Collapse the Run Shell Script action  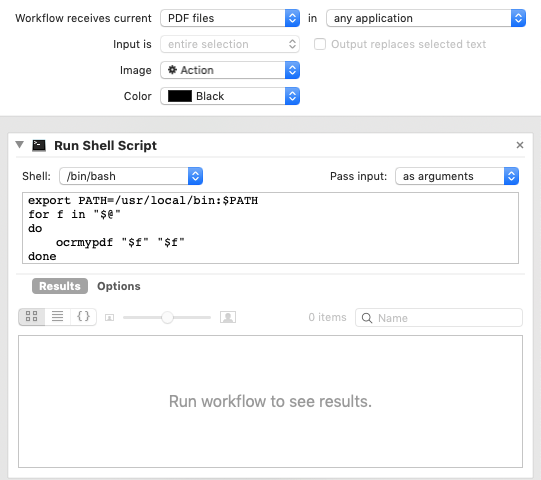click(20, 145)
